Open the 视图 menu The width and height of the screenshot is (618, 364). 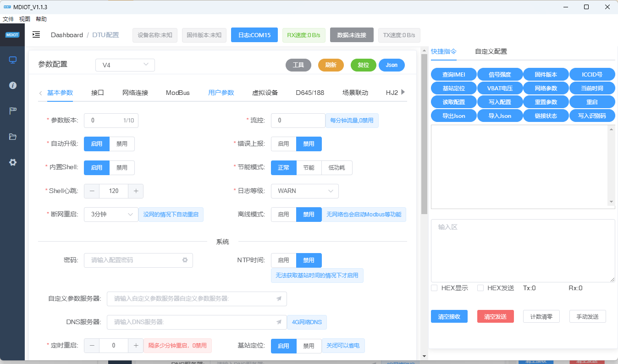(25, 19)
